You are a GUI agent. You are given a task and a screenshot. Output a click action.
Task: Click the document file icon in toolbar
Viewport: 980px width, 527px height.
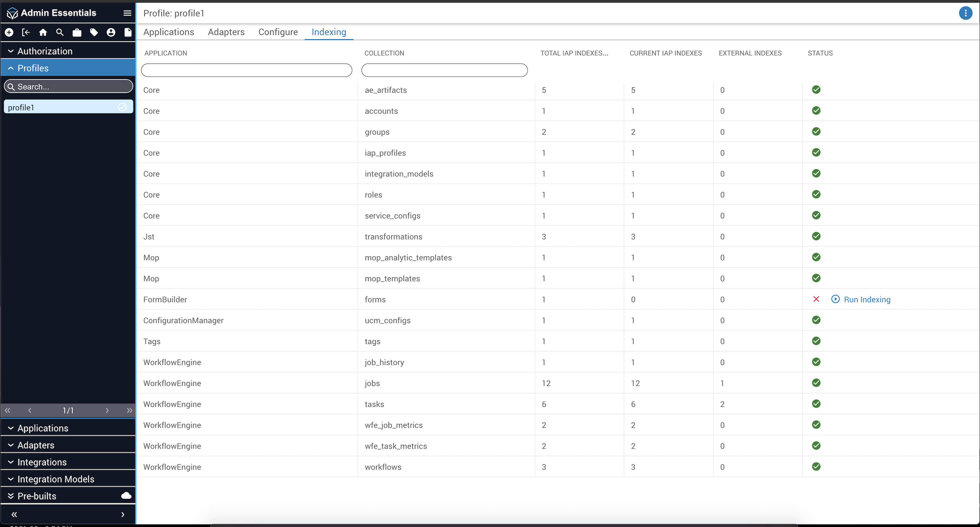point(128,32)
